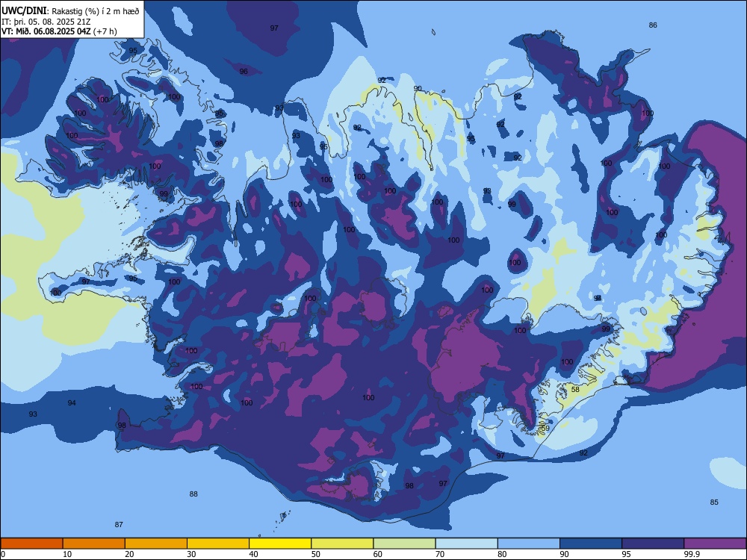Click the purple above-99.9 legend swatch
Image resolution: width=747 pixels, height=560 pixels.
click(715, 544)
